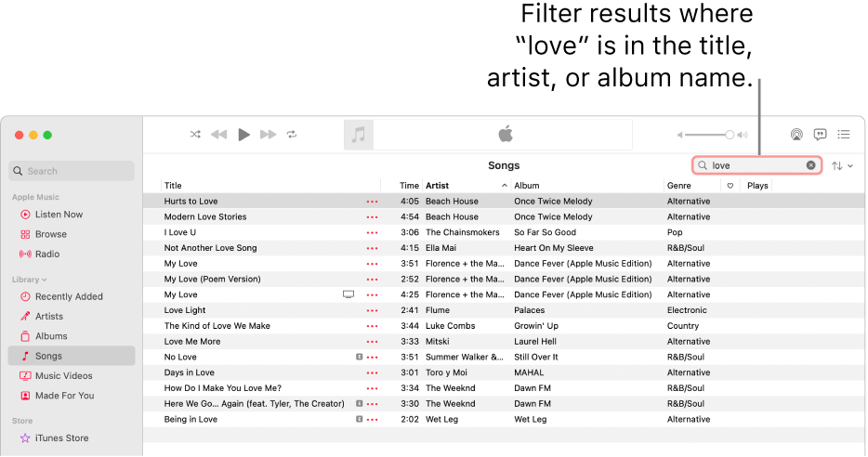Click the video icon beside My Love 4:25
The image size is (868, 457).
[349, 294]
